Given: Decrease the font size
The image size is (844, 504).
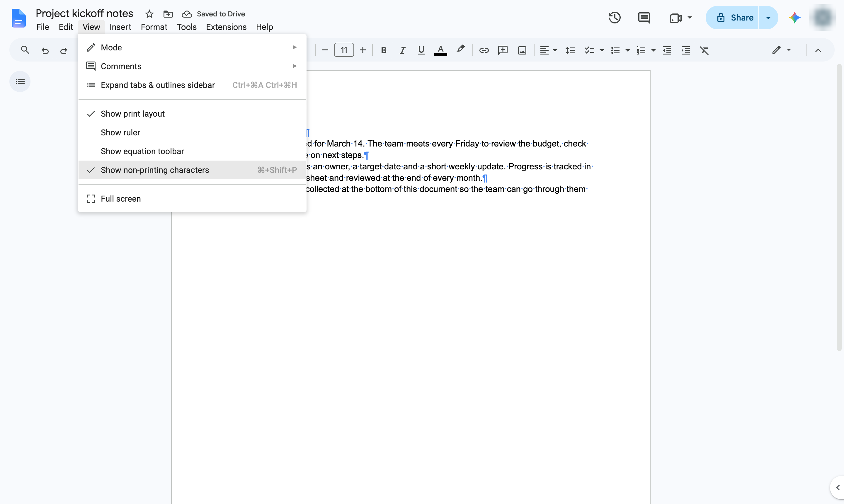Looking at the screenshot, I should coord(325,50).
